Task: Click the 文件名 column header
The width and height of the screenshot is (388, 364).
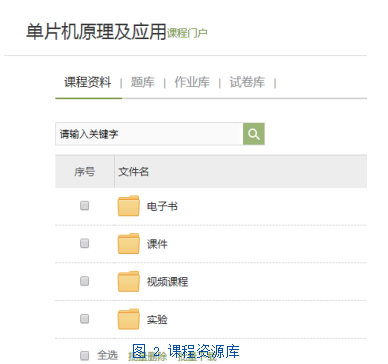Action: coord(133,172)
